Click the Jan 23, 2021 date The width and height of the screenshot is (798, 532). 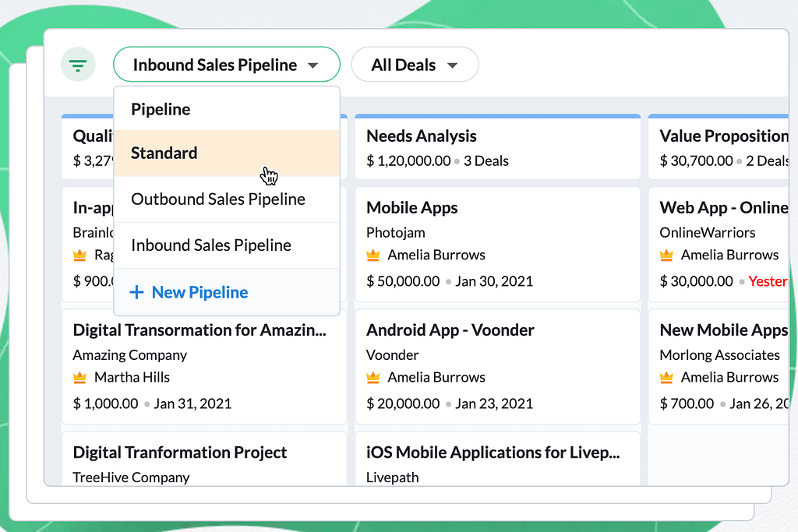(x=493, y=403)
